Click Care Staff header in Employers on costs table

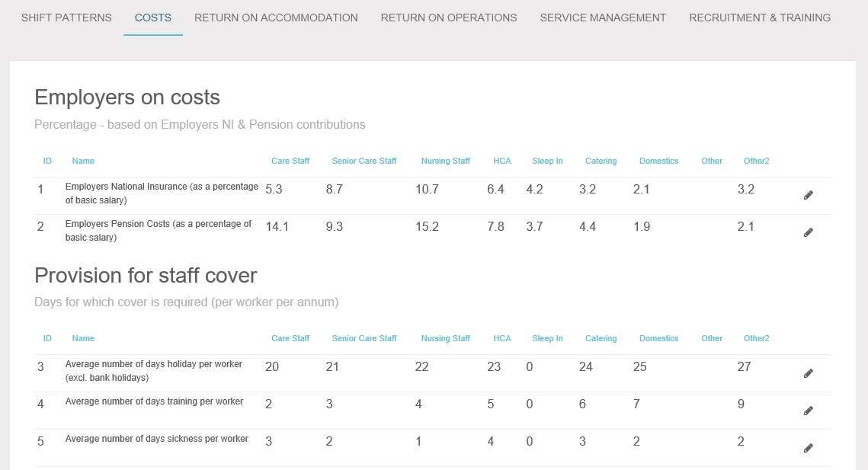(x=290, y=161)
